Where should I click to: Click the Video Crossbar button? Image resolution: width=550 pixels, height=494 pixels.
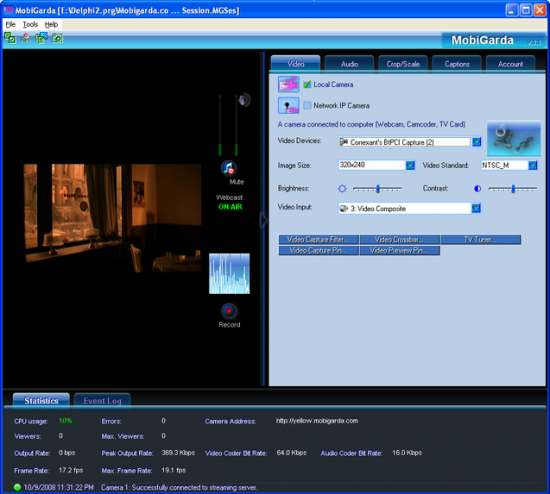400,240
